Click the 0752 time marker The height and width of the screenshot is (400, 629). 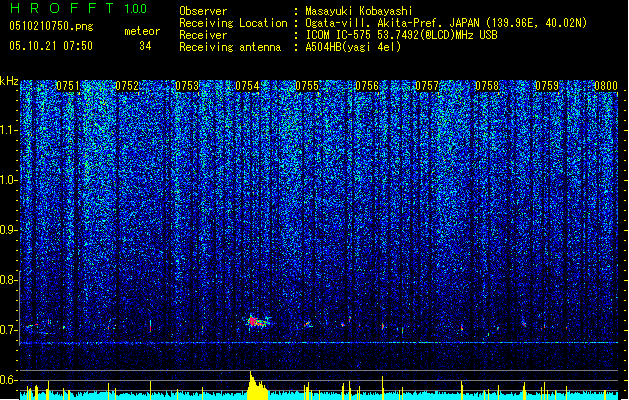127,86
